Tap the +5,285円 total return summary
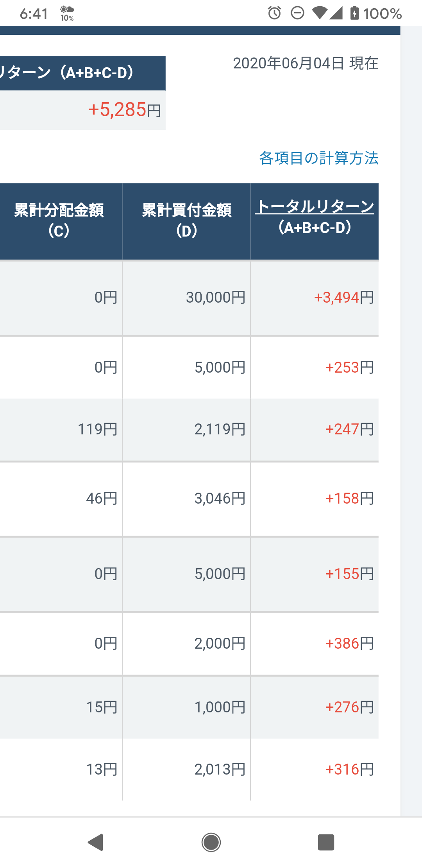Image resolution: width=422 pixels, height=868 pixels. [x=125, y=109]
